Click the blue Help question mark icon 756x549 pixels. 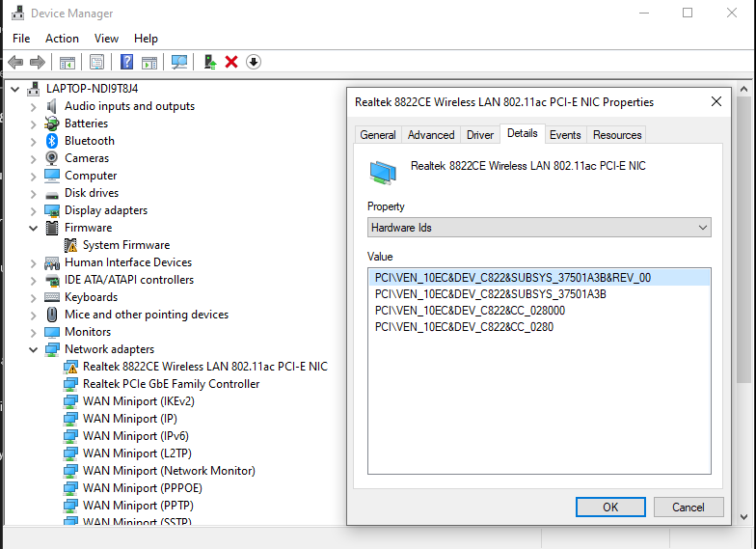[127, 62]
